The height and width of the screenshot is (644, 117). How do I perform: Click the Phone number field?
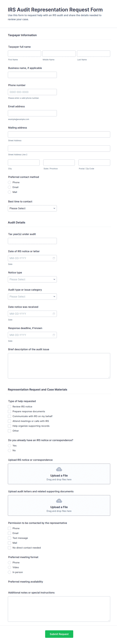click(x=32, y=92)
